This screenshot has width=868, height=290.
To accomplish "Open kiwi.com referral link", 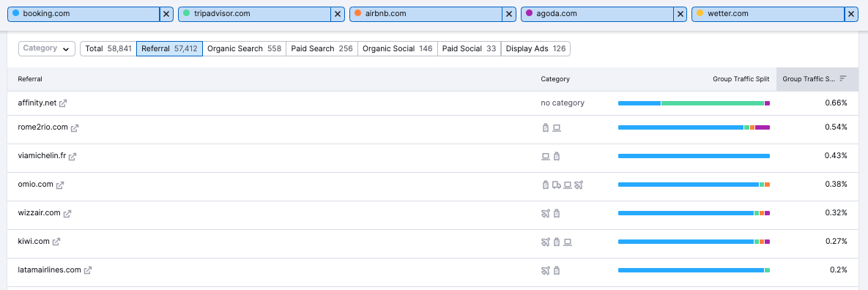I will click(x=34, y=242).
